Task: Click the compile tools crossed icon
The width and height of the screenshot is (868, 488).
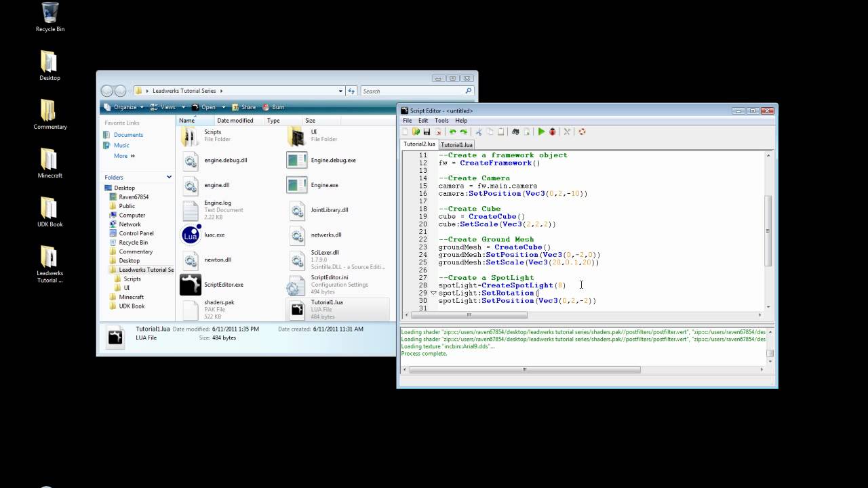Action: click(x=567, y=131)
